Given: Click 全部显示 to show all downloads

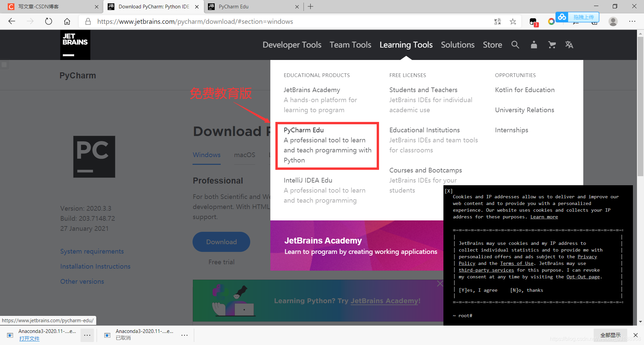Looking at the screenshot, I should pyautogui.click(x=610, y=335).
